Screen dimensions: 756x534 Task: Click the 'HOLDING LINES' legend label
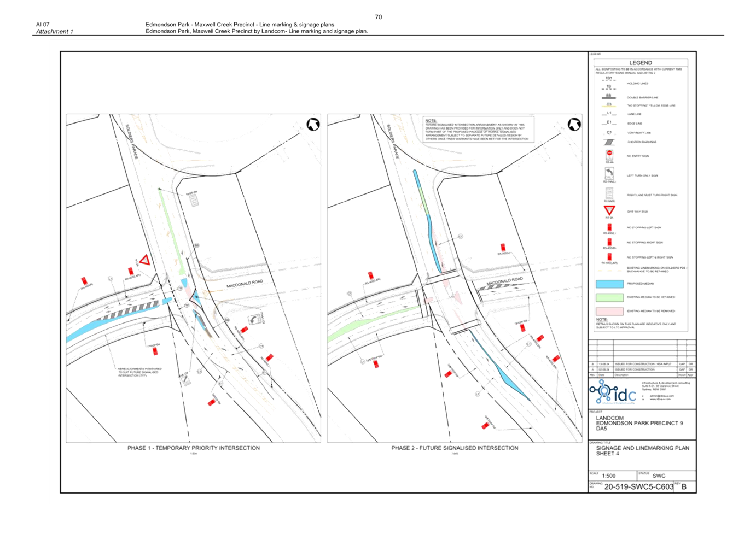click(x=637, y=84)
